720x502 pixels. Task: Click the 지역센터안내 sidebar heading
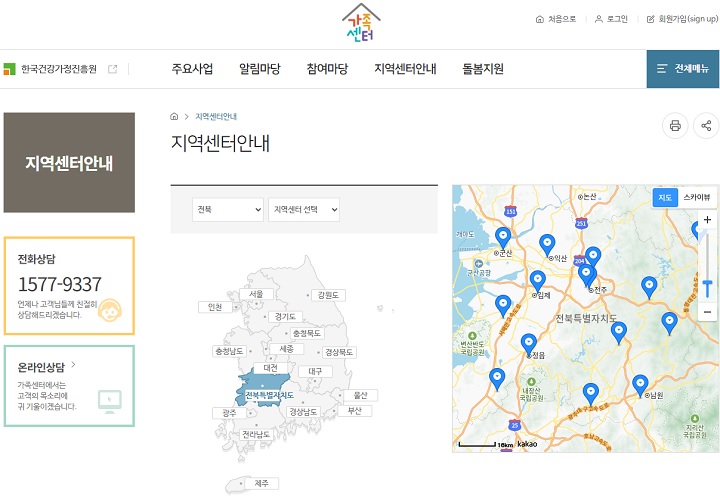[x=69, y=163]
